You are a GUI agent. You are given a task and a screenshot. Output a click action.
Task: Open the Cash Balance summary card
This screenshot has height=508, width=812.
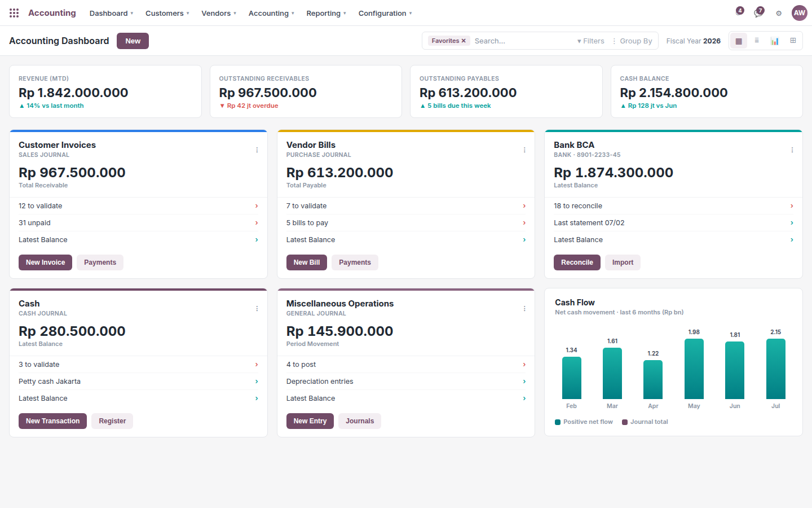coord(707,91)
